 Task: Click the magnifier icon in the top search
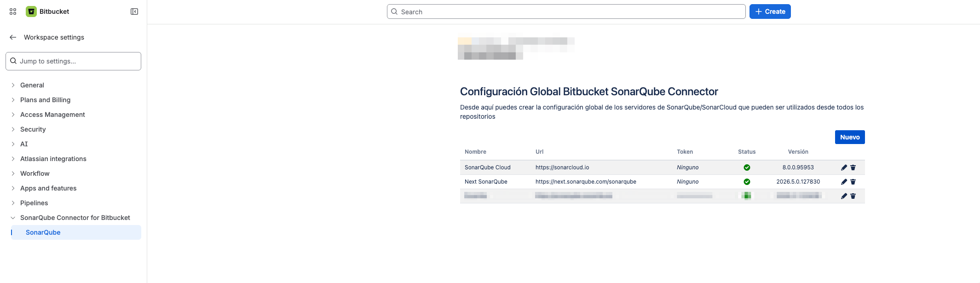[x=394, y=12]
